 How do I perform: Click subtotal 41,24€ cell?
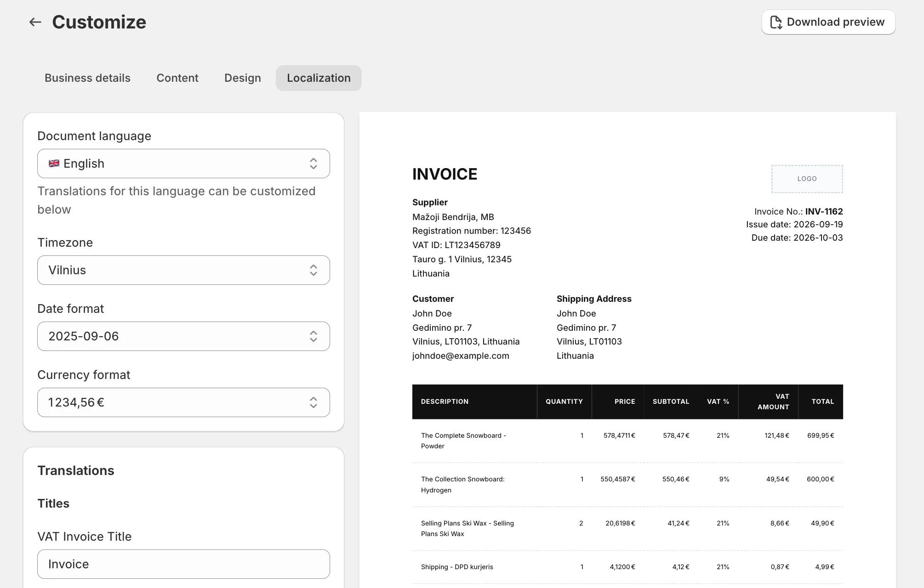click(x=679, y=523)
